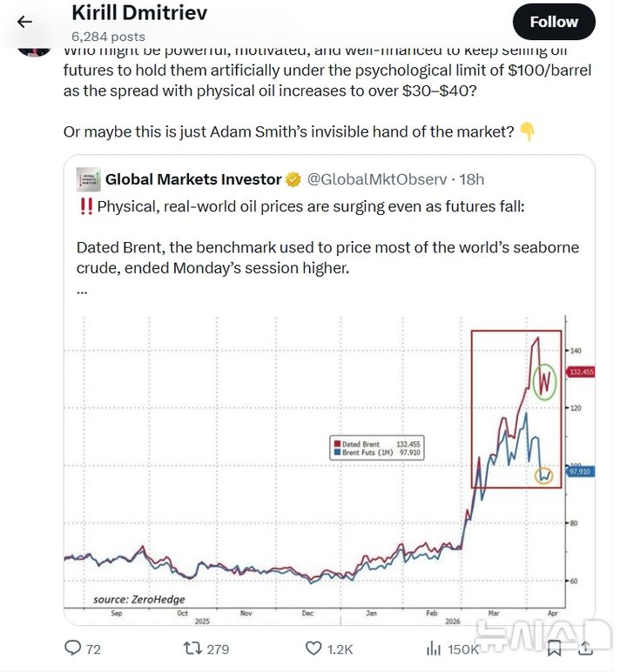The height and width of the screenshot is (672, 627).
Task: Like the post with the heart icon
Action: pos(313,648)
